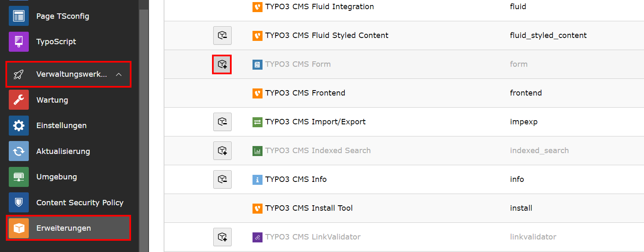Deactivate the Import/Export extension
This screenshot has width=644, height=252.
[x=222, y=122]
